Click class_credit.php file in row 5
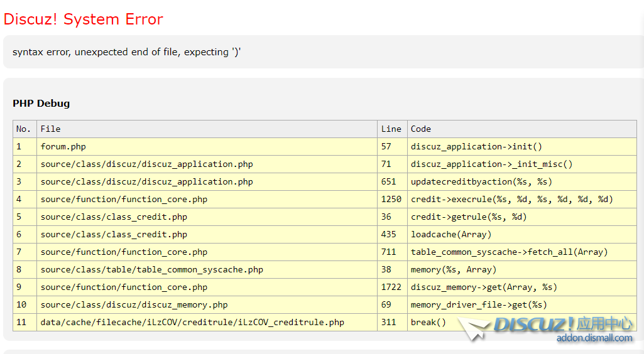The width and height of the screenshot is (644, 354). click(207, 217)
